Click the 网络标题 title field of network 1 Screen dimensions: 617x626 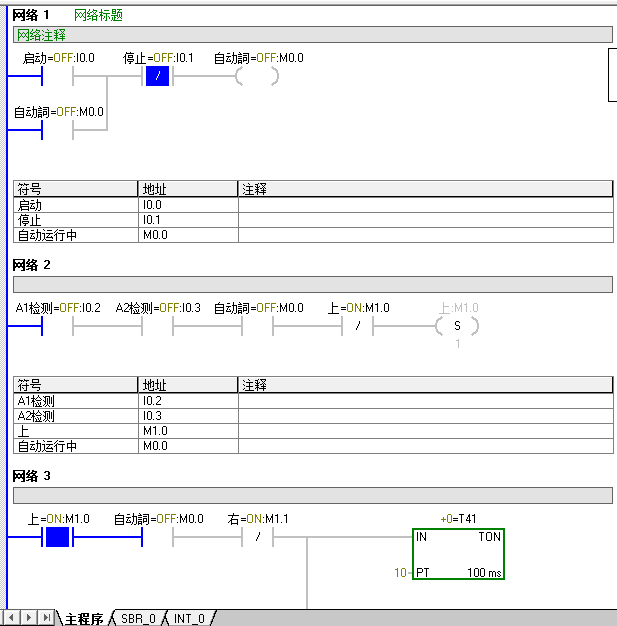click(98, 15)
